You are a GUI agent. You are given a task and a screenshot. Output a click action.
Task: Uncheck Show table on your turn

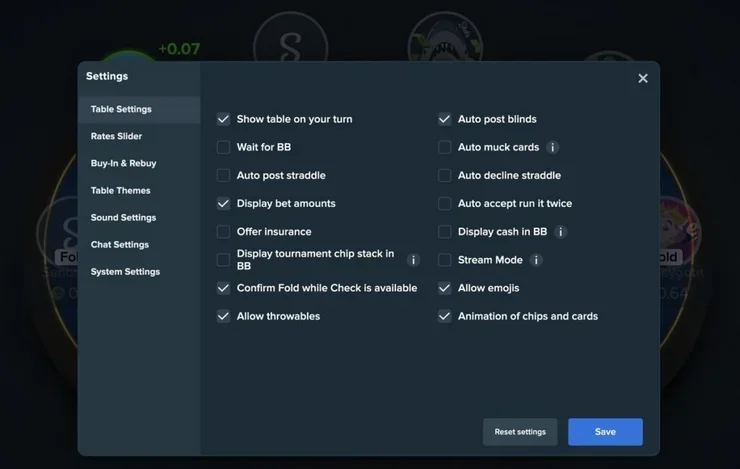click(x=224, y=119)
